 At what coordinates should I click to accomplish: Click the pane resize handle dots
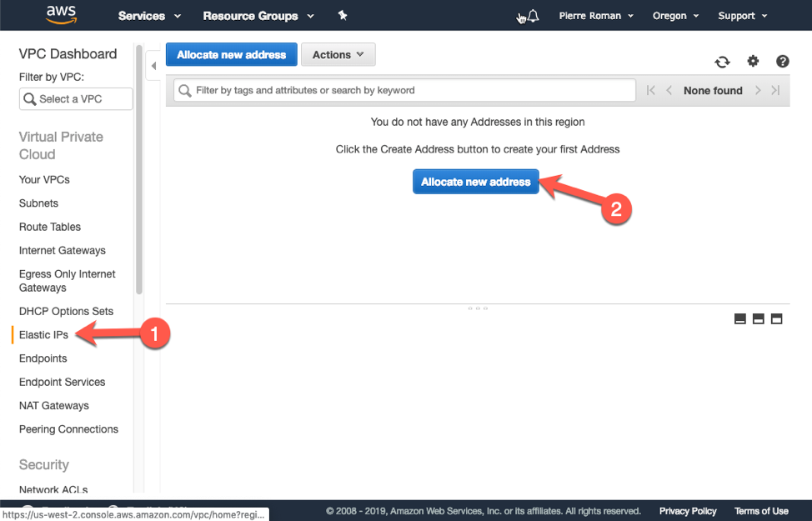click(x=478, y=308)
